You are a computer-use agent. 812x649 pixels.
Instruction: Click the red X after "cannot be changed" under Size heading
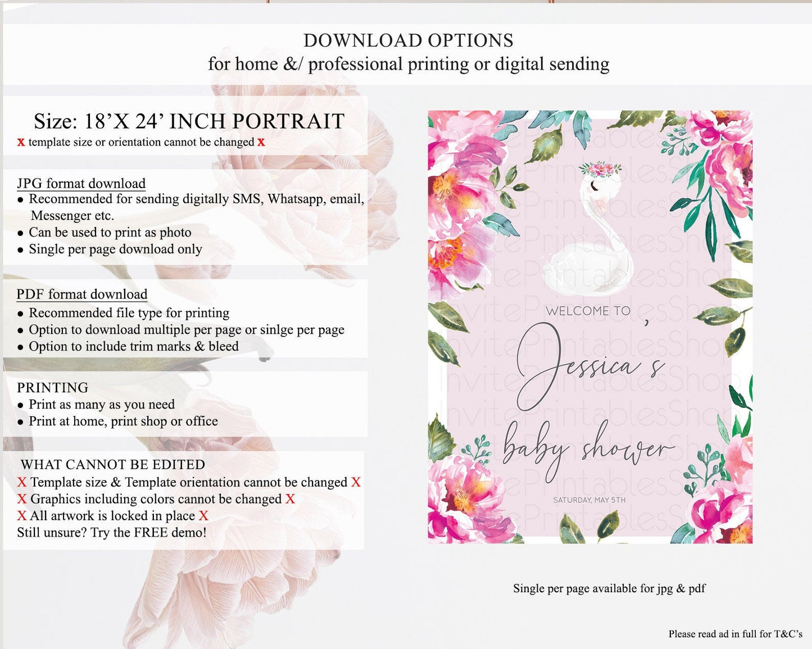click(x=261, y=143)
